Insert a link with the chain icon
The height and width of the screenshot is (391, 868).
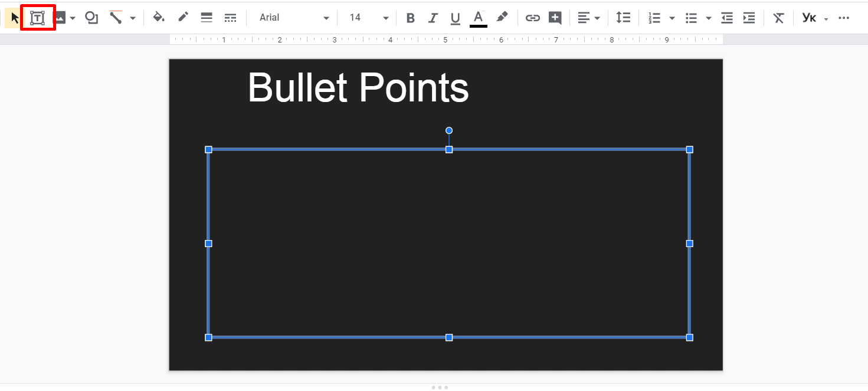532,18
